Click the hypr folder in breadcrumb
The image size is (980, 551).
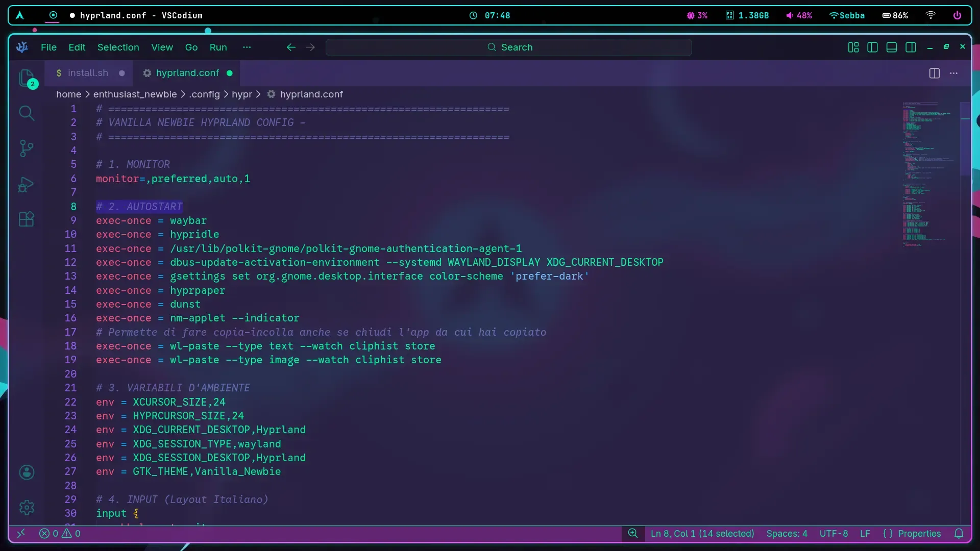[241, 94]
